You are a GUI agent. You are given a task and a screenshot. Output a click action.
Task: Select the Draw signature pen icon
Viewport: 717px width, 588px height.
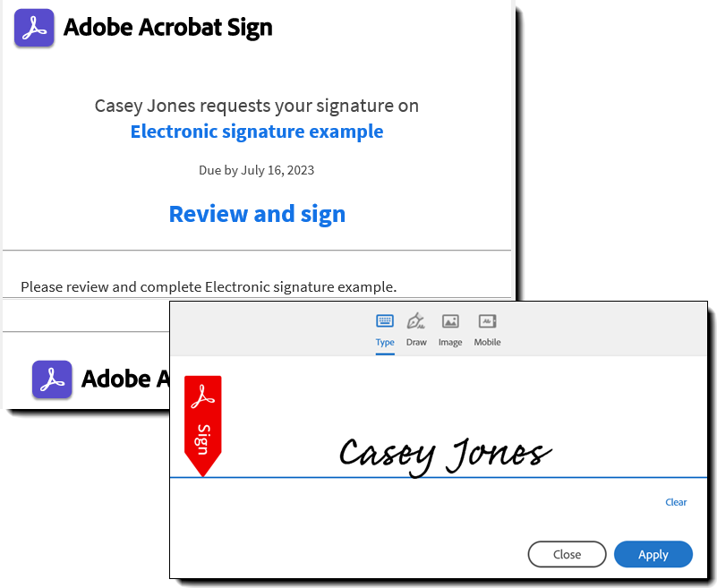tap(415, 320)
